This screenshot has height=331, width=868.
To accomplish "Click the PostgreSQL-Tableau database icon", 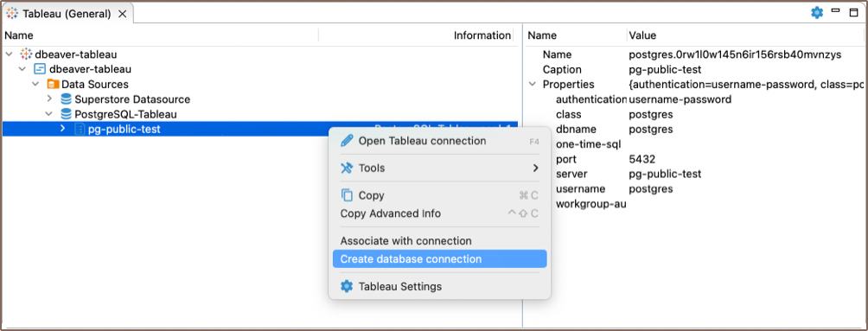I will 66,115.
